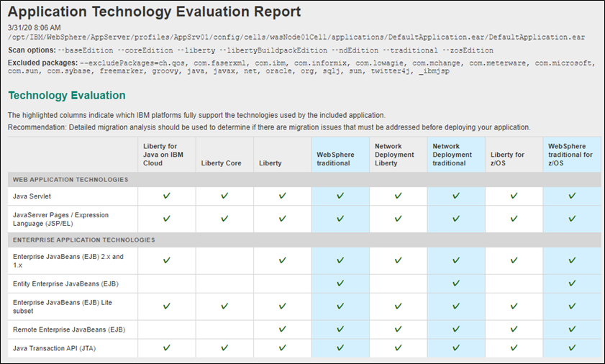The width and height of the screenshot is (605, 364).
Task: Click Remote EJB checkmark under Network Deployment Liberty
Action: 398,329
